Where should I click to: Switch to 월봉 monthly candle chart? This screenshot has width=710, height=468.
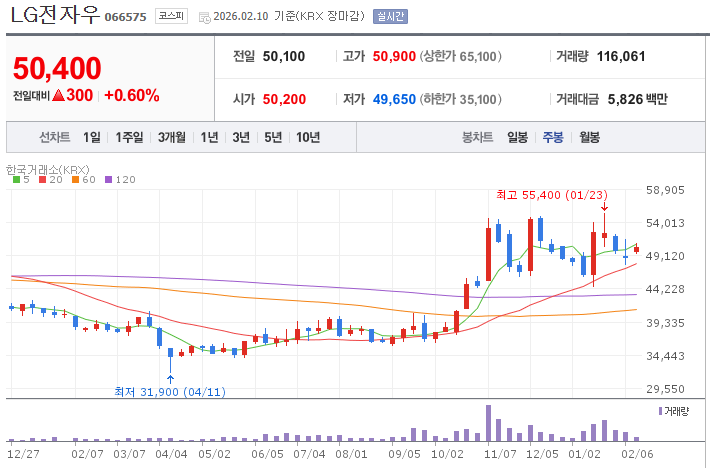click(x=589, y=137)
